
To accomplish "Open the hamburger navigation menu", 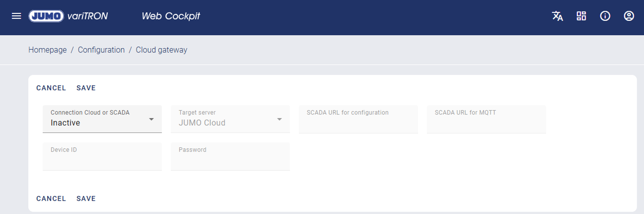I will click(16, 16).
